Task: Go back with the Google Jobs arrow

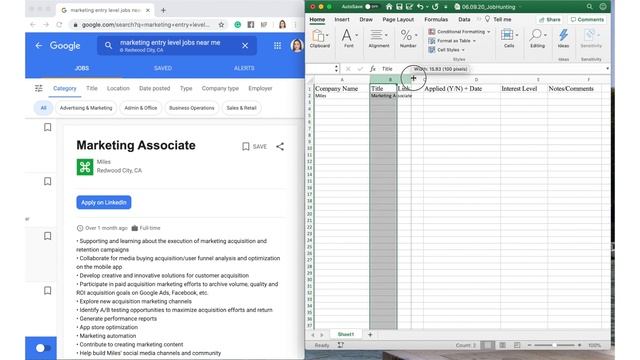Action: 38,46
